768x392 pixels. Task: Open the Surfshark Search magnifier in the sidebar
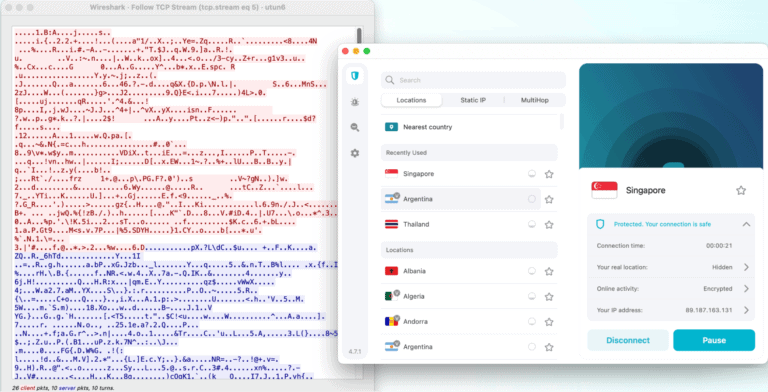[355, 127]
